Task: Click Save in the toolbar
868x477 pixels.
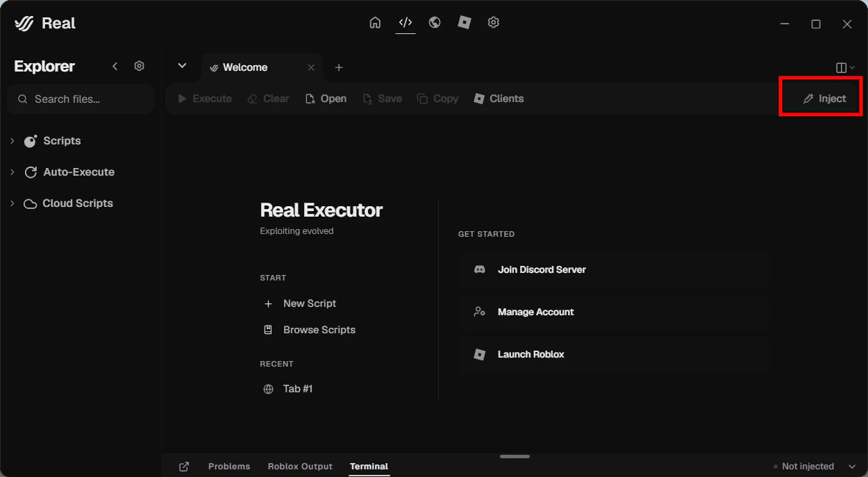Action: click(382, 99)
